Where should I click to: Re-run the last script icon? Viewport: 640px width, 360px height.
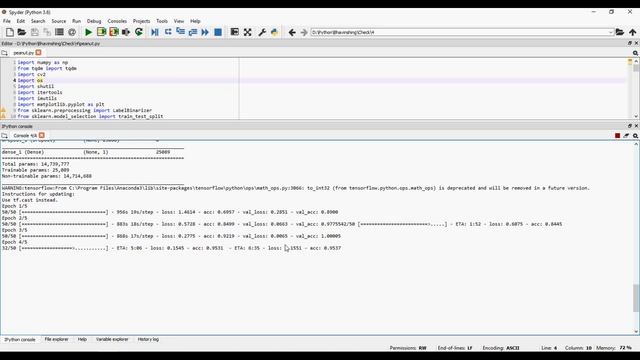tap(139, 32)
